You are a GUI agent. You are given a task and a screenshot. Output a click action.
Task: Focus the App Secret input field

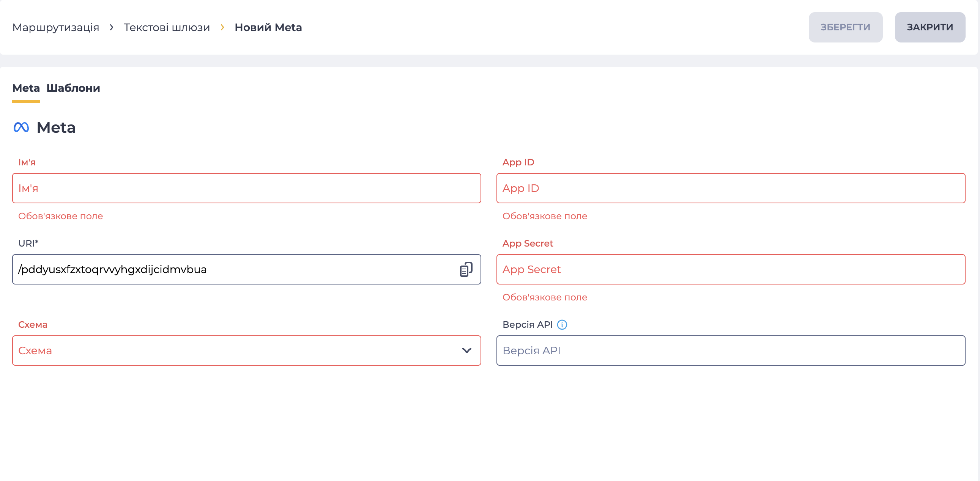pyautogui.click(x=731, y=269)
